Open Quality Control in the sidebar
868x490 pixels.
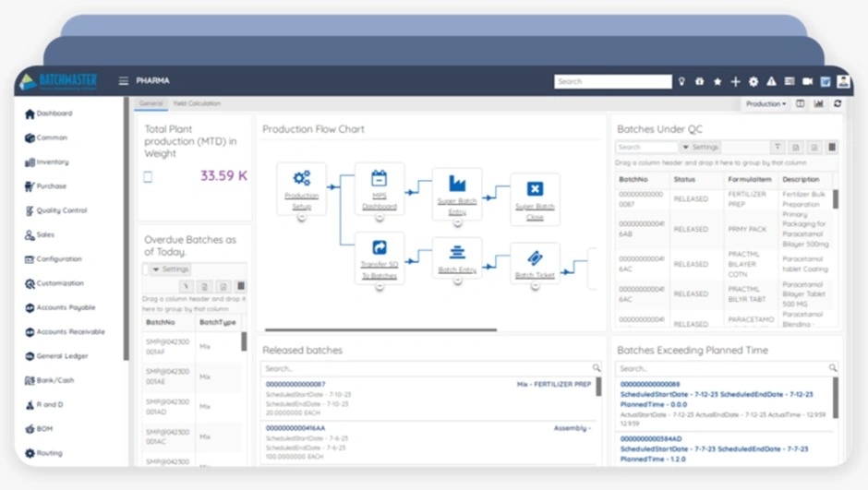click(x=61, y=210)
